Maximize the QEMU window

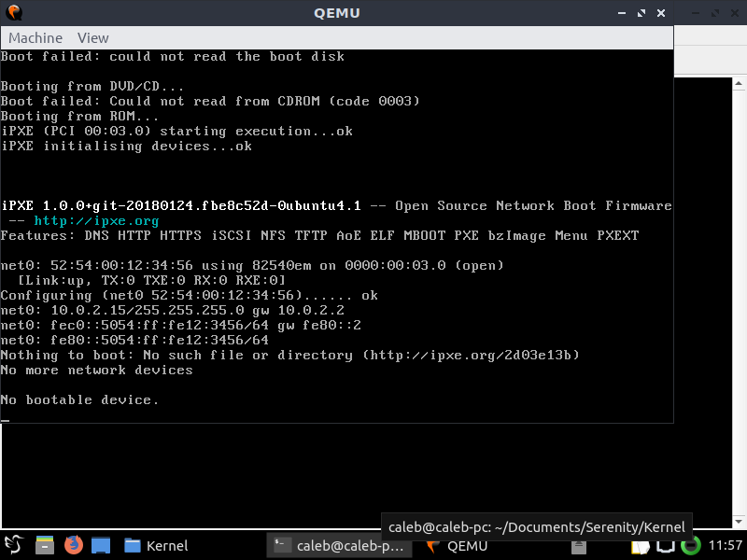point(641,13)
